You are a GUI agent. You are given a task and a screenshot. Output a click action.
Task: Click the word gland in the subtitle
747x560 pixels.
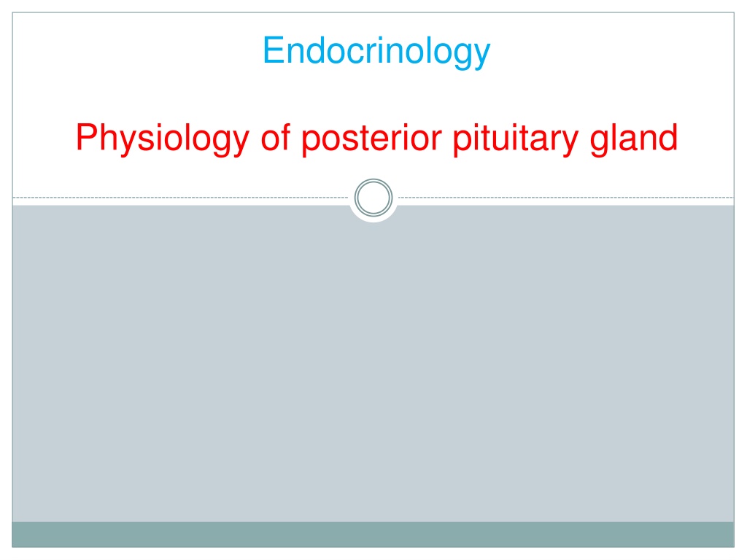(634, 139)
